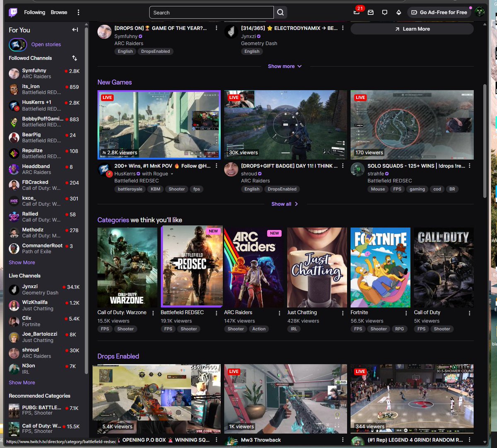Collapse the For You sidebar
Screen dimensions: 497x448
coord(75,30)
